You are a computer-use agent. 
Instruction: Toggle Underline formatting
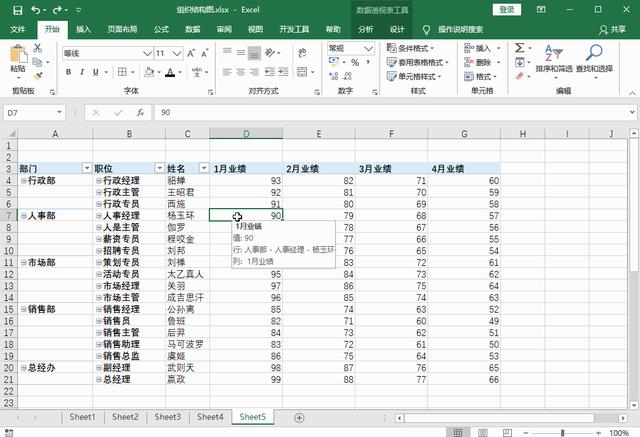click(x=96, y=72)
